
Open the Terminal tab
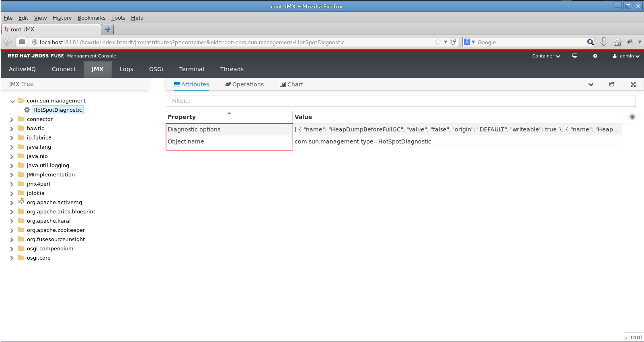click(x=191, y=69)
